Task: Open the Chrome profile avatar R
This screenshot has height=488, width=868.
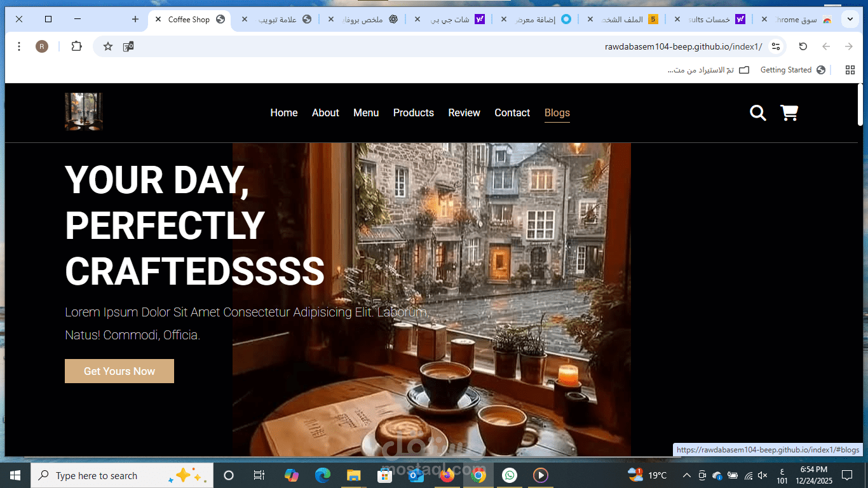Action: [x=42, y=46]
